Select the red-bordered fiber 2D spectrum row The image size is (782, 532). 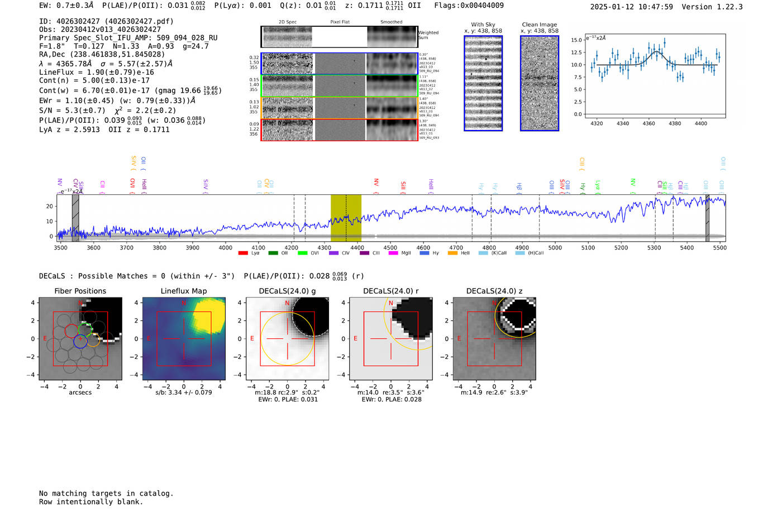point(339,130)
